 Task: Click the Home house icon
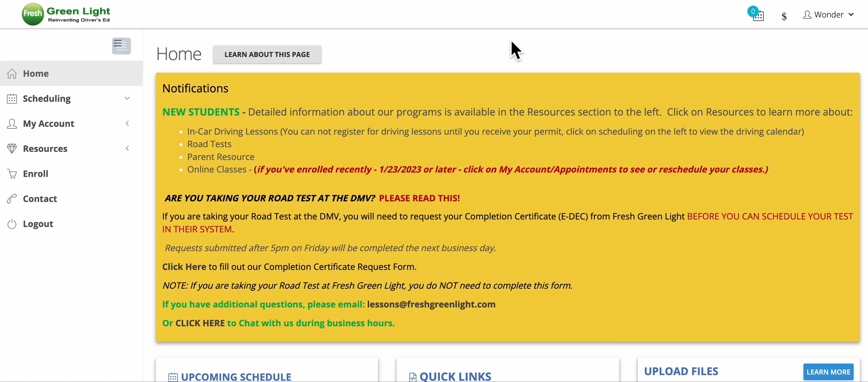point(12,74)
